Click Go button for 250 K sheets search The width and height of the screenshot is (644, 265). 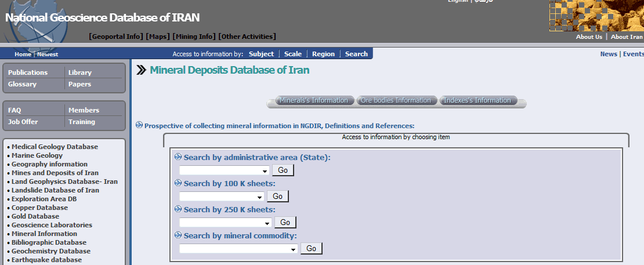click(285, 222)
